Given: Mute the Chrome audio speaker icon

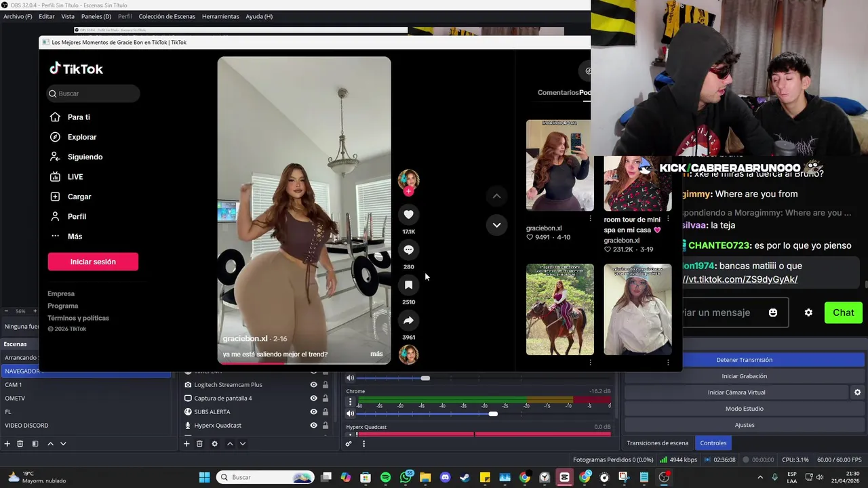Looking at the screenshot, I should (x=351, y=413).
